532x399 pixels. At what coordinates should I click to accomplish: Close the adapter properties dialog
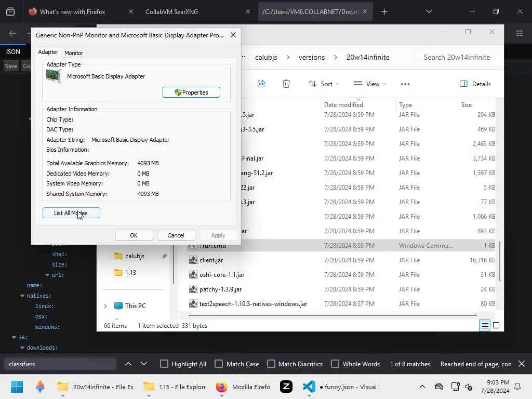click(233, 35)
